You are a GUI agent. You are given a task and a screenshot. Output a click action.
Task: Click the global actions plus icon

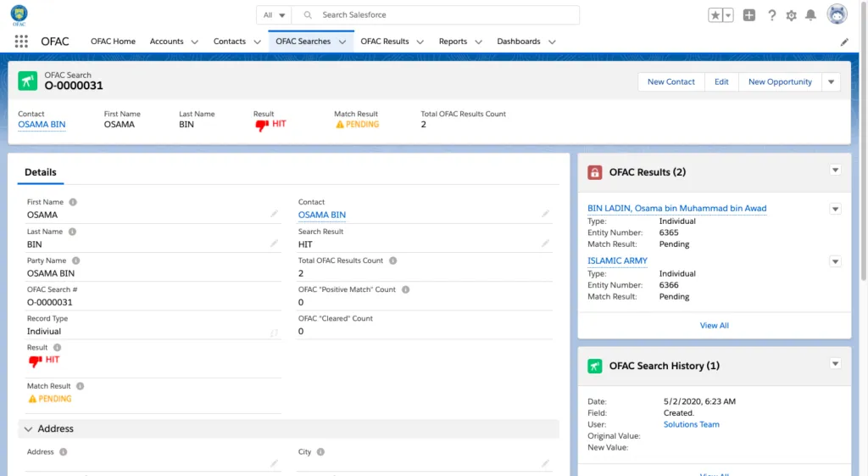(x=749, y=15)
